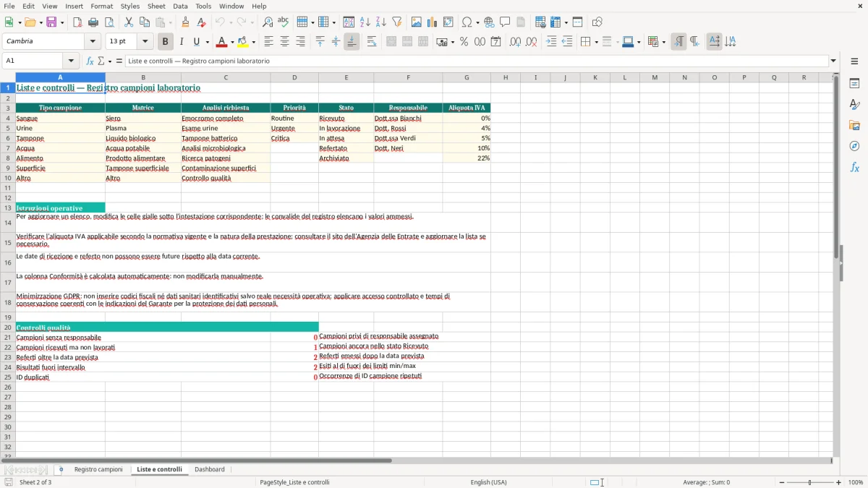
Task: Open the Format menu
Action: pyautogui.click(x=101, y=6)
